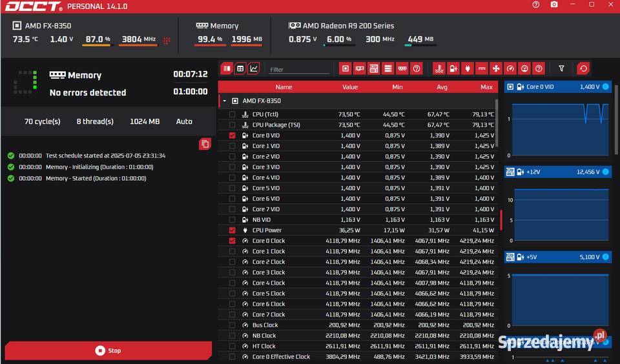Image resolution: width=620 pixels, height=364 pixels.
Task: Toggle clock speed sensor type filter
Action: (510, 69)
